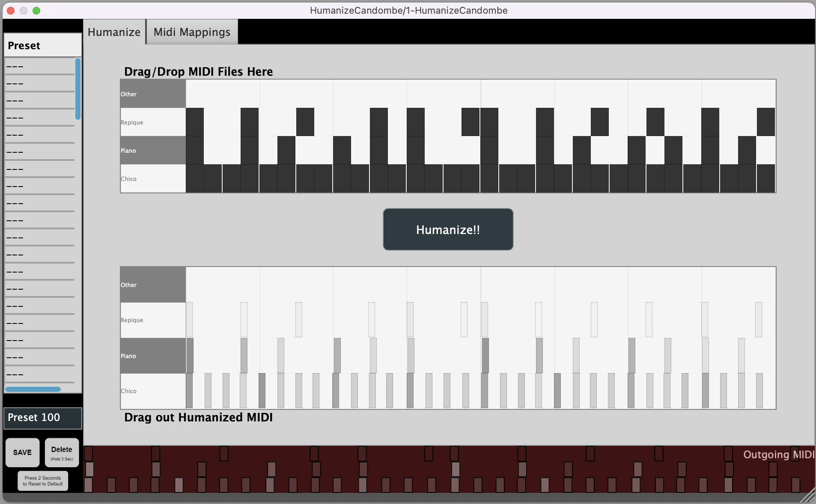Click the preset list vertical scrollbar
Screen dimensions: 816x504
click(x=77, y=90)
